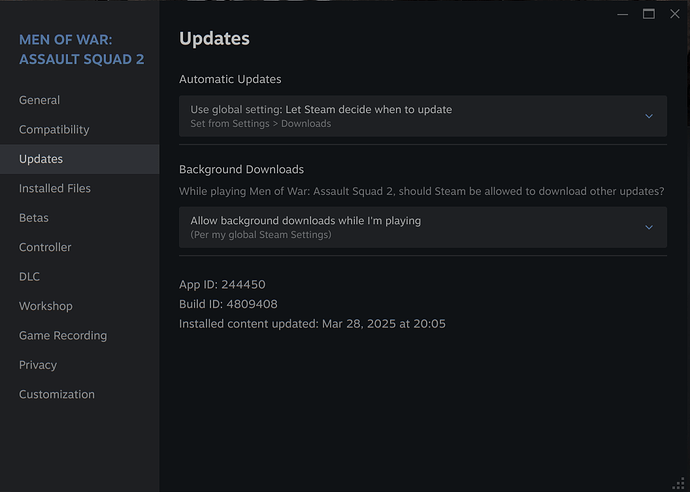Open Game Recording settings

click(63, 336)
